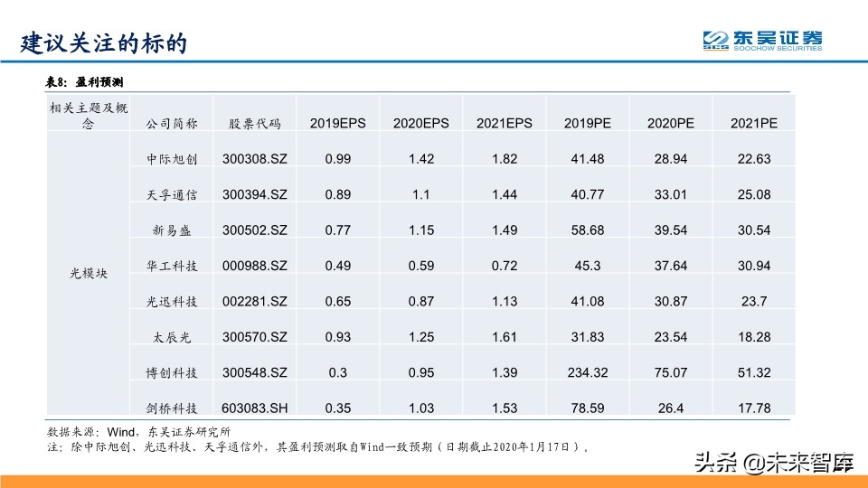Click the 234.32 PE value
The height and width of the screenshot is (488, 868).
point(588,372)
